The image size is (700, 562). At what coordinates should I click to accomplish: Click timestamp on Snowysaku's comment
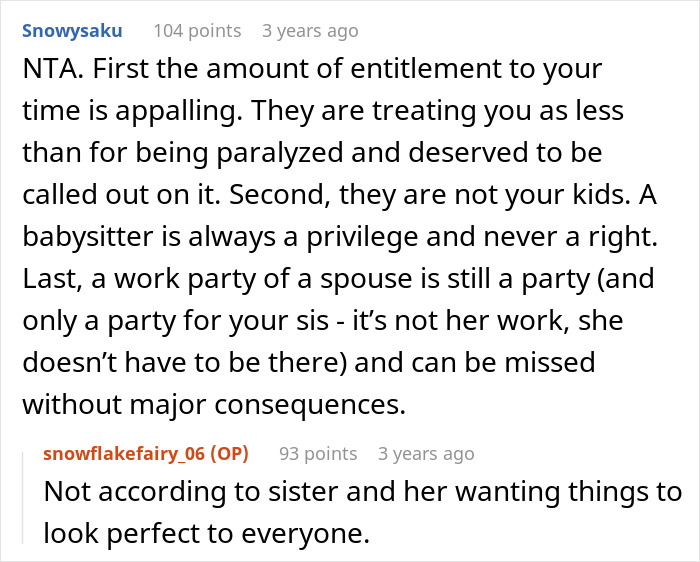(x=309, y=31)
